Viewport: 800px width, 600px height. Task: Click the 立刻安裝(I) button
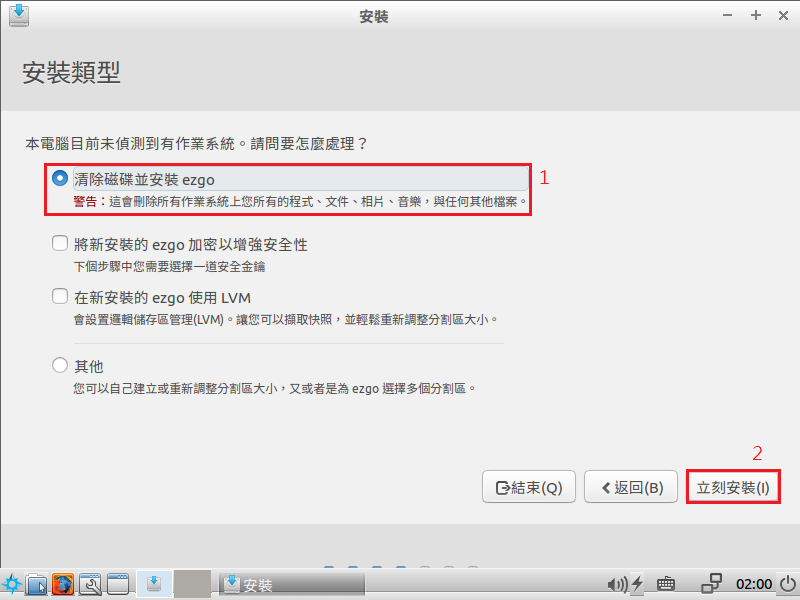click(733, 487)
